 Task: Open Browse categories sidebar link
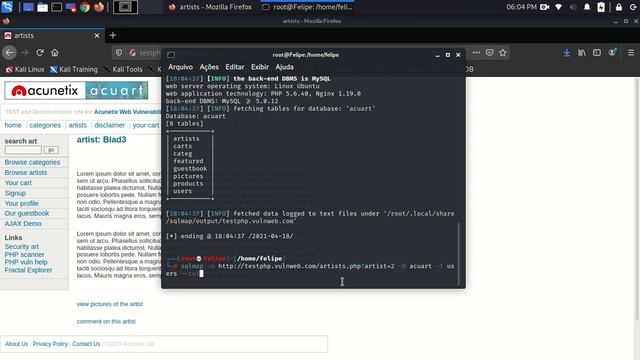32,162
